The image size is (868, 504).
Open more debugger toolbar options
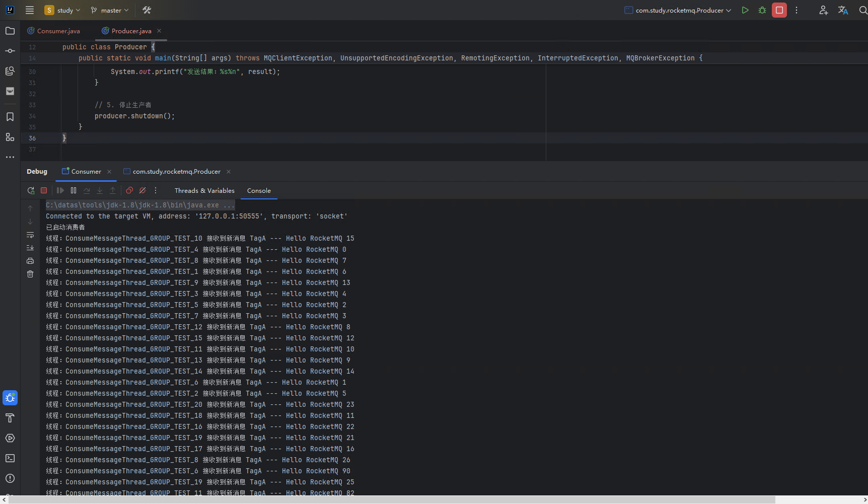156,190
